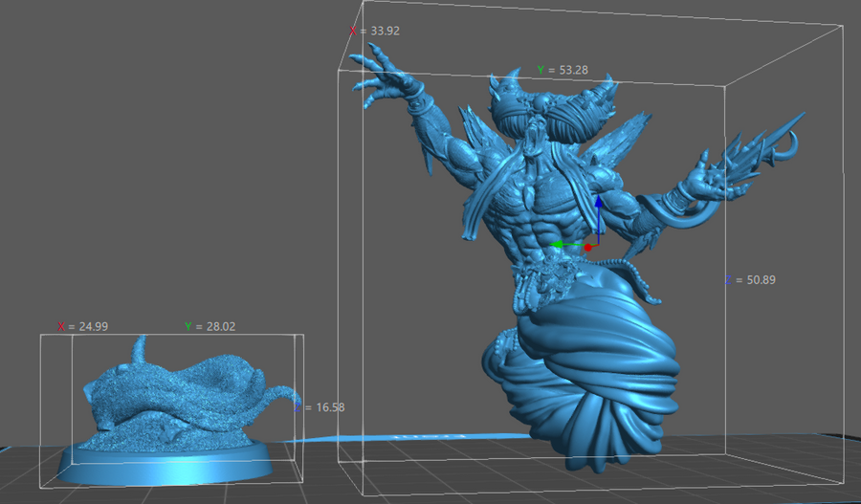Click the blue build plate strip between the models
This screenshot has width=861, height=504.
point(402,438)
